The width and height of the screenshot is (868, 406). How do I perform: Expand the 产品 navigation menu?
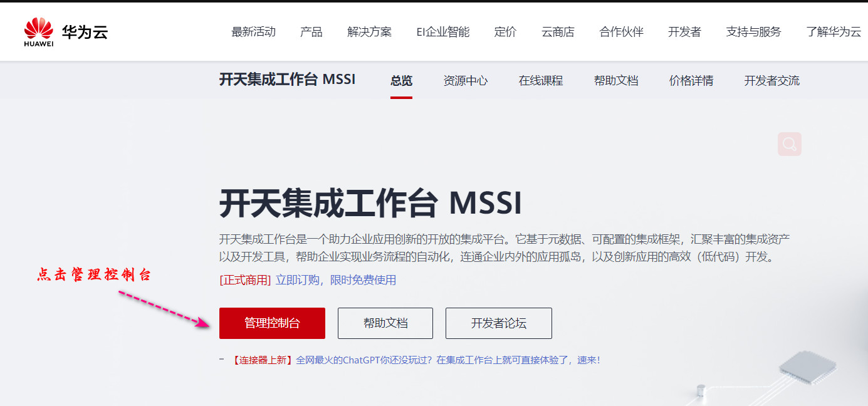311,32
